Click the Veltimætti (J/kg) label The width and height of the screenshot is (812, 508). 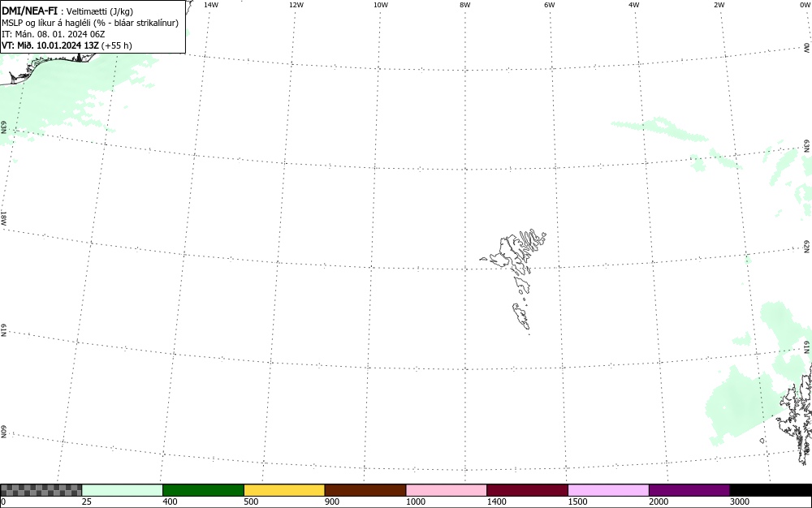coord(99,11)
